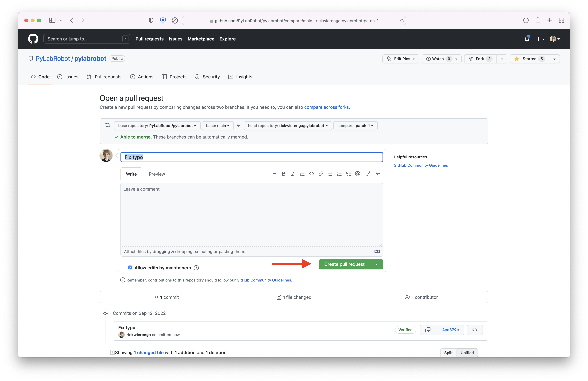
Task: Expand the Create pull request dropdown arrow
Action: 376,264
